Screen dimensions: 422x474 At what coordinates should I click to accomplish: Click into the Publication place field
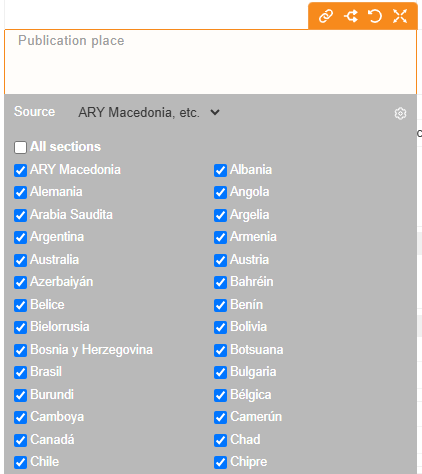coord(210,62)
